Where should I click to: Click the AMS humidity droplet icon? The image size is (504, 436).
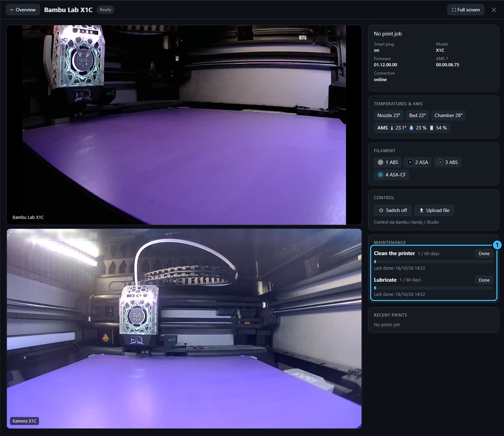pos(411,128)
